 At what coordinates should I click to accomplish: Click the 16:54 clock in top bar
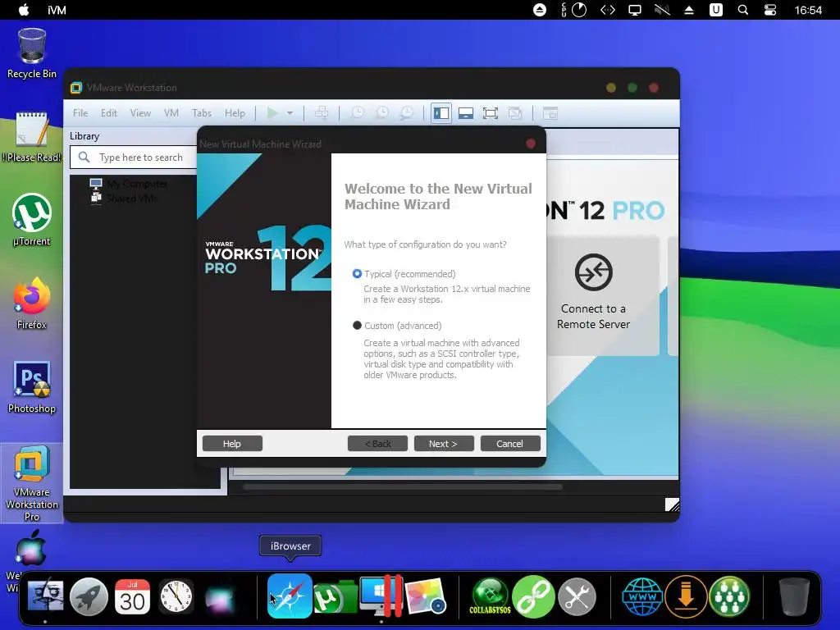tap(808, 10)
